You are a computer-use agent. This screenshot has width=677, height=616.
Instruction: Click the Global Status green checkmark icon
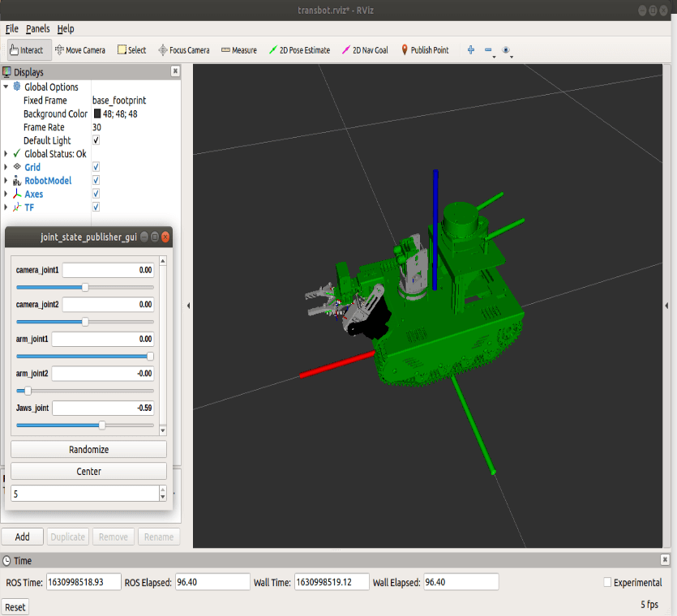[17, 153]
